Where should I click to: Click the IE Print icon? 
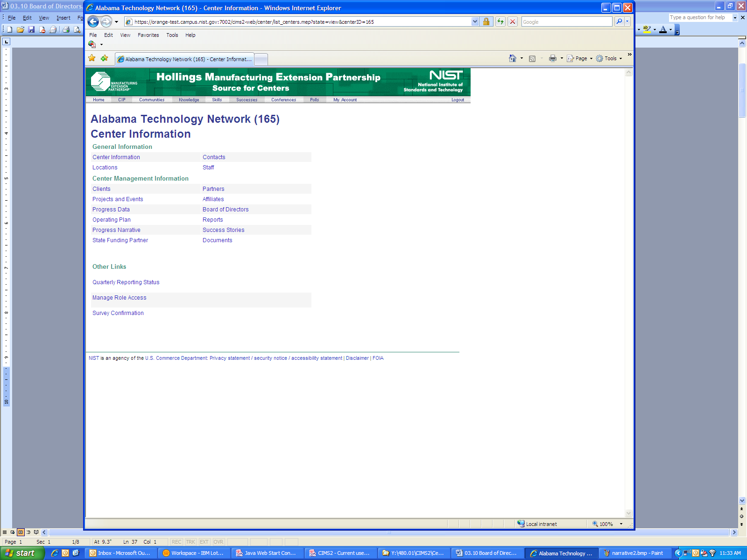point(553,58)
